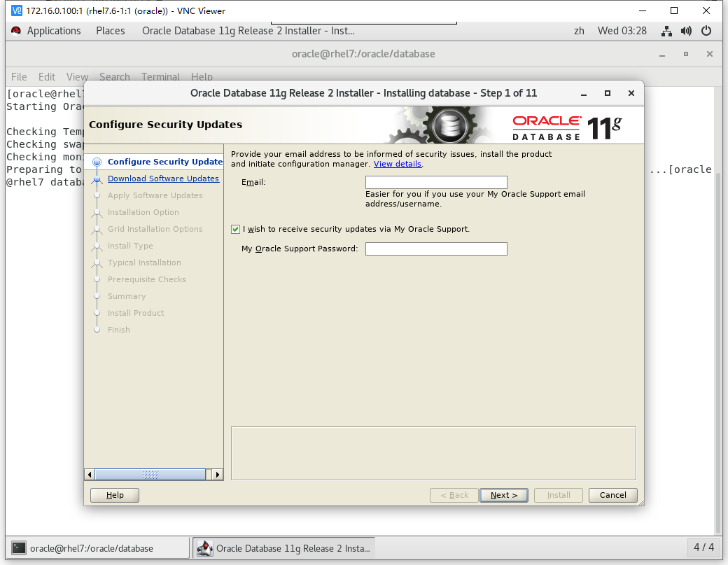728x565 pixels.
Task: Switch to Oracle Database 11g installer taskbar button
Action: click(284, 547)
